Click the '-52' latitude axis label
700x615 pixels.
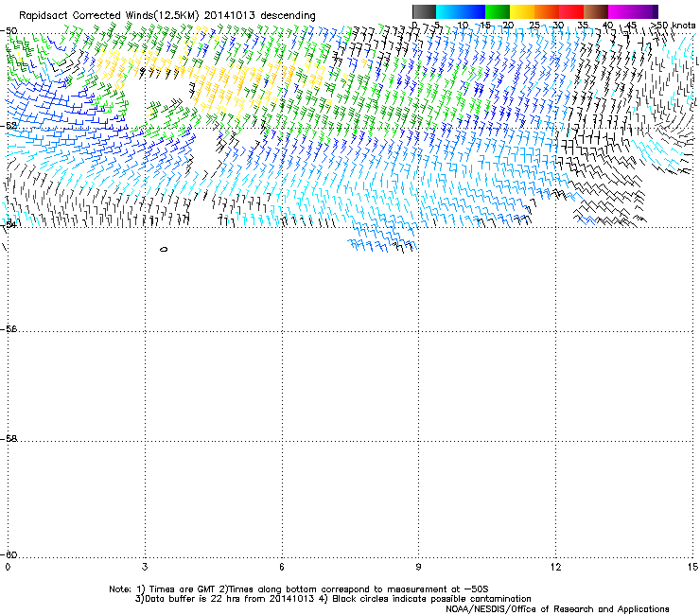(x=9, y=126)
